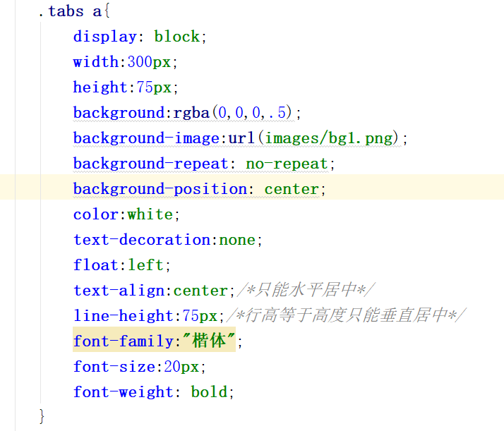
Task: Click the "float:left;" declaration
Action: click(122, 265)
